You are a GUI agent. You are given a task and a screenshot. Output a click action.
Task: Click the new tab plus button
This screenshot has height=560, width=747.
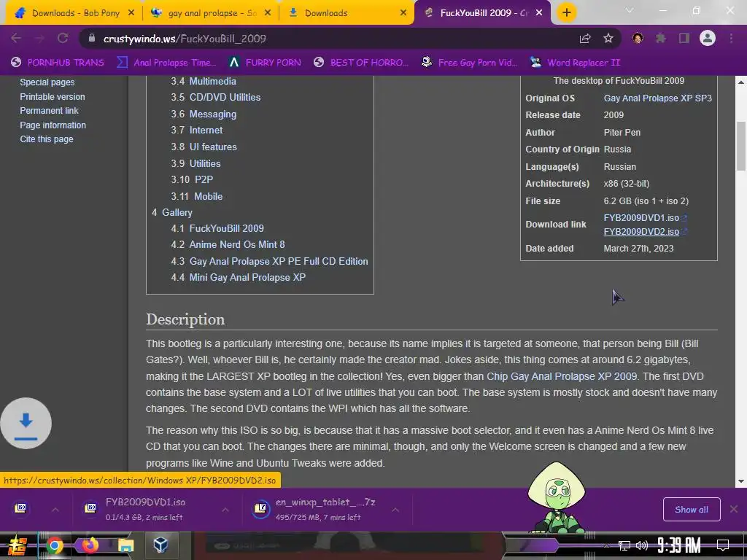click(566, 13)
